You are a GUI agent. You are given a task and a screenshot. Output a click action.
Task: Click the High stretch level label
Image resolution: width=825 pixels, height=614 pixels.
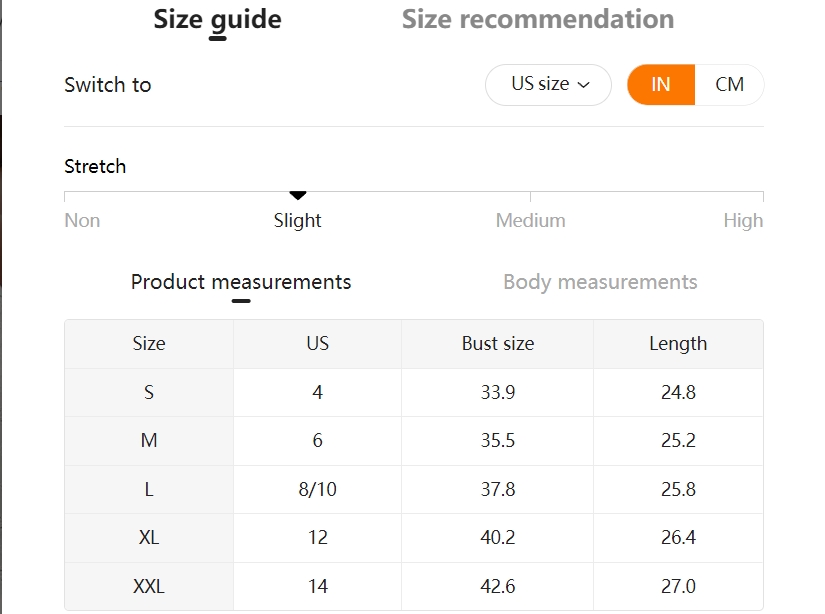tap(743, 220)
